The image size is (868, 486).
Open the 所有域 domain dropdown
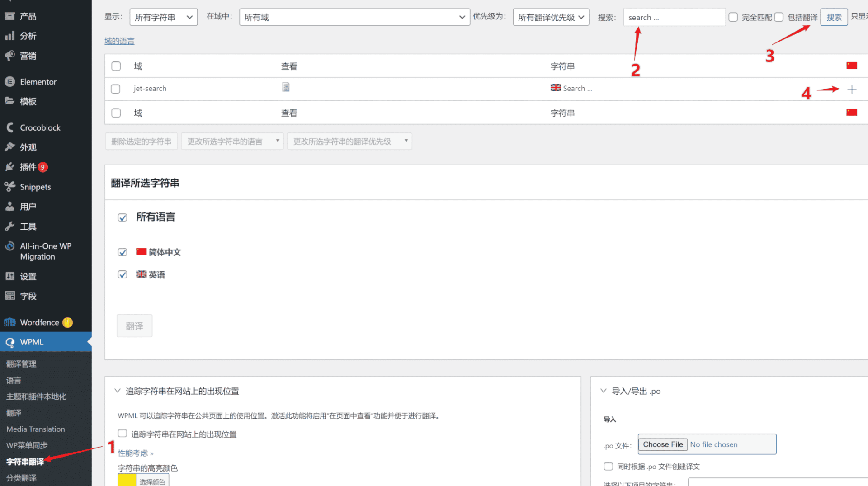click(x=354, y=17)
